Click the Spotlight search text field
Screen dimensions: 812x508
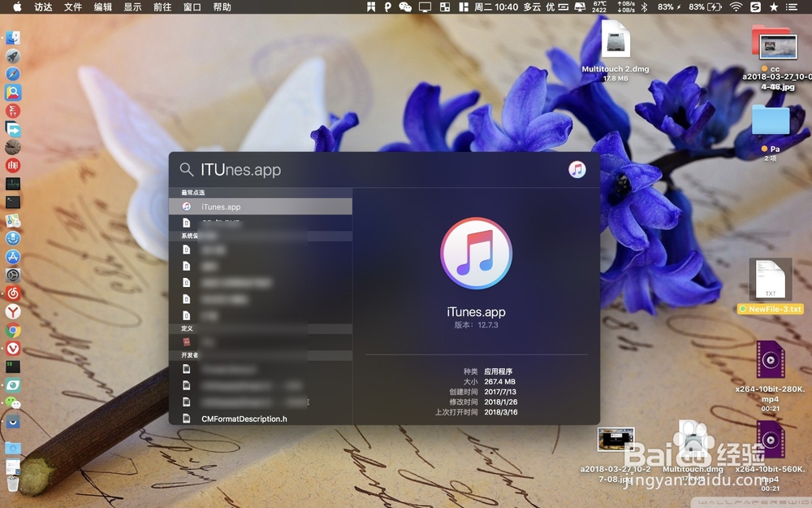tap(381, 170)
